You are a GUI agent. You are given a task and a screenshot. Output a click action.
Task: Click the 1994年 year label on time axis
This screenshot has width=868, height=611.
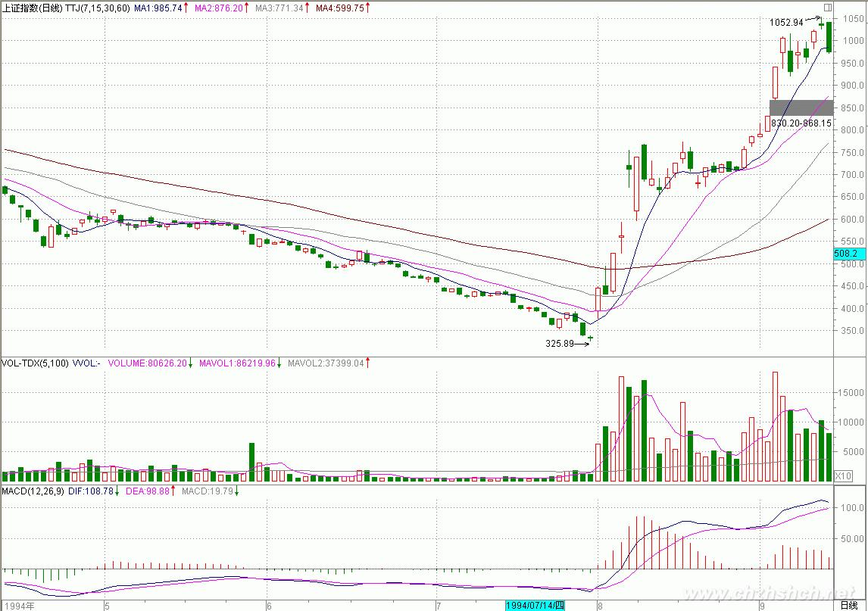tap(18, 606)
